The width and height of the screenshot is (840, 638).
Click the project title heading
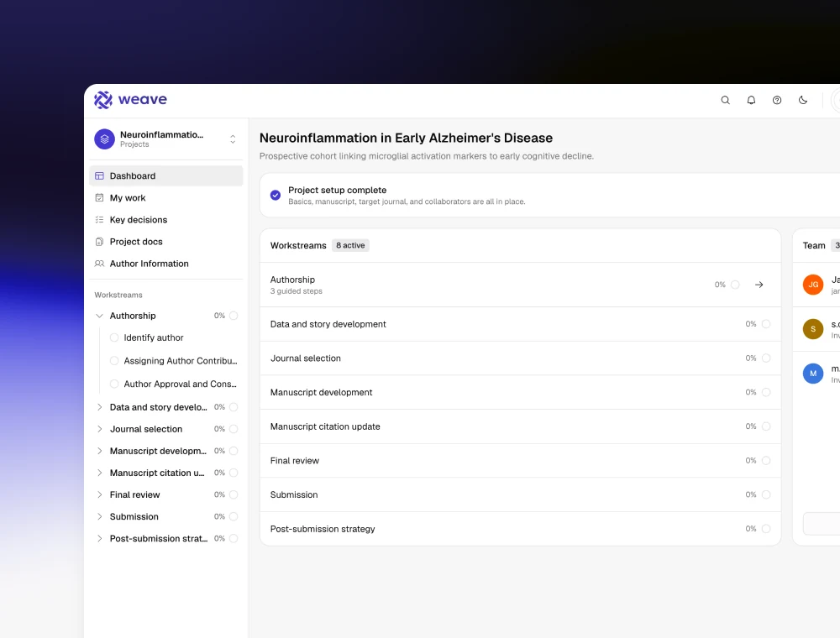(406, 138)
